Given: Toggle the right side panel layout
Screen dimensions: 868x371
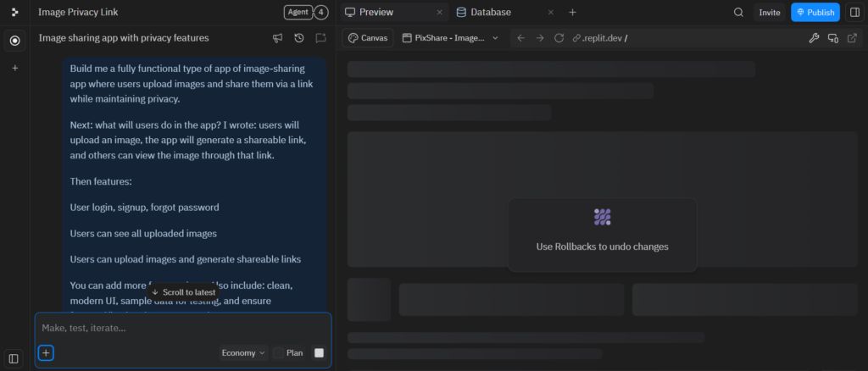Looking at the screenshot, I should pos(854,13).
